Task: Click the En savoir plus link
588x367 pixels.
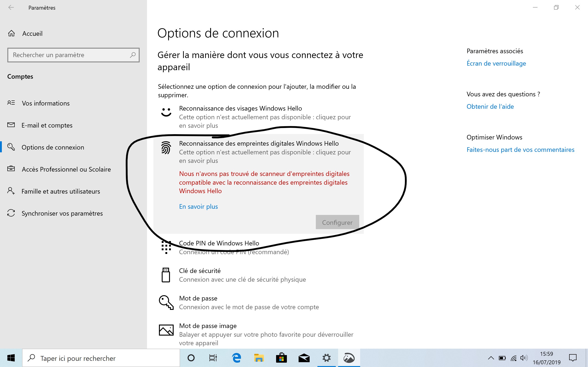Action: 198,207
